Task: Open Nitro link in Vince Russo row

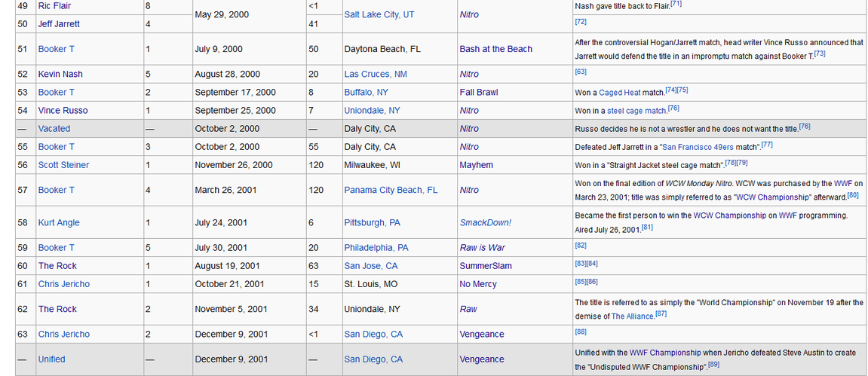Action: point(469,111)
